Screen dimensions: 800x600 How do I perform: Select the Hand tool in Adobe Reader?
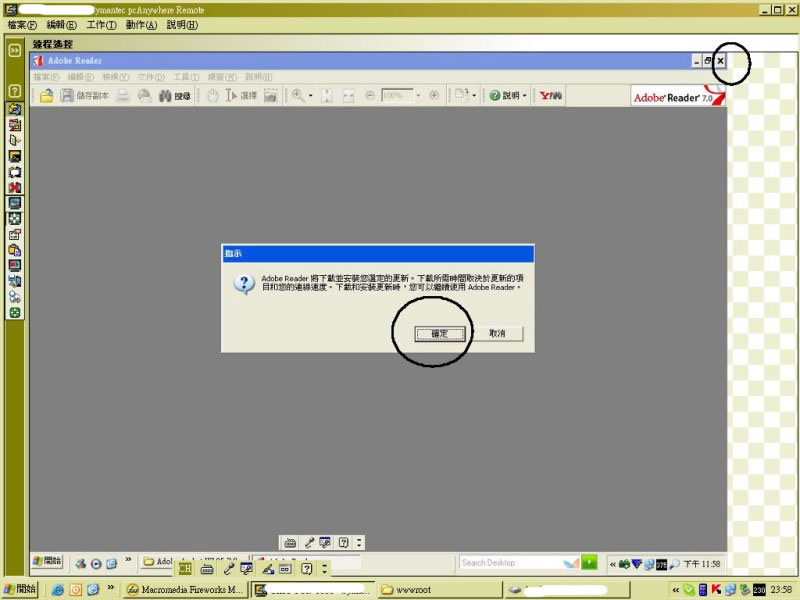pos(212,95)
